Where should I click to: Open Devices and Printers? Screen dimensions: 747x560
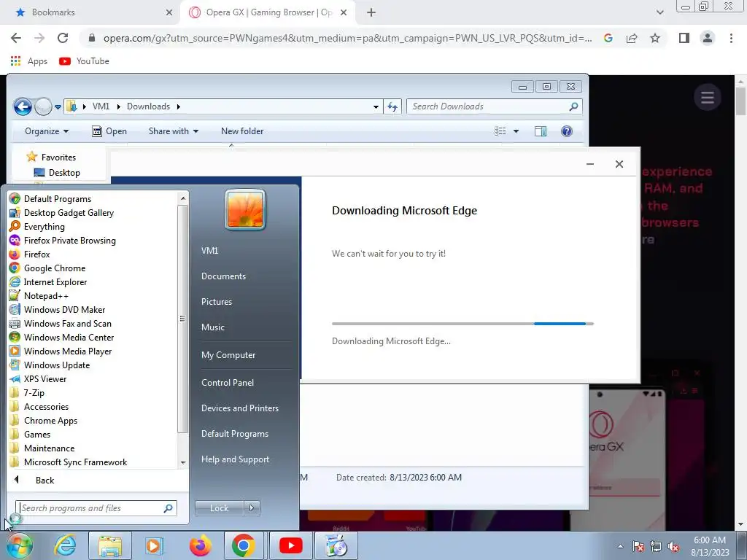(x=239, y=408)
